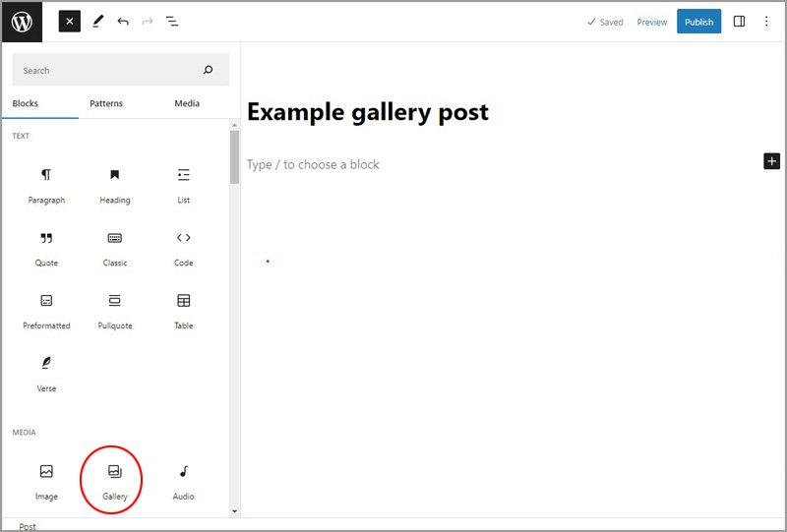Select the Tools pencil icon

tap(97, 21)
